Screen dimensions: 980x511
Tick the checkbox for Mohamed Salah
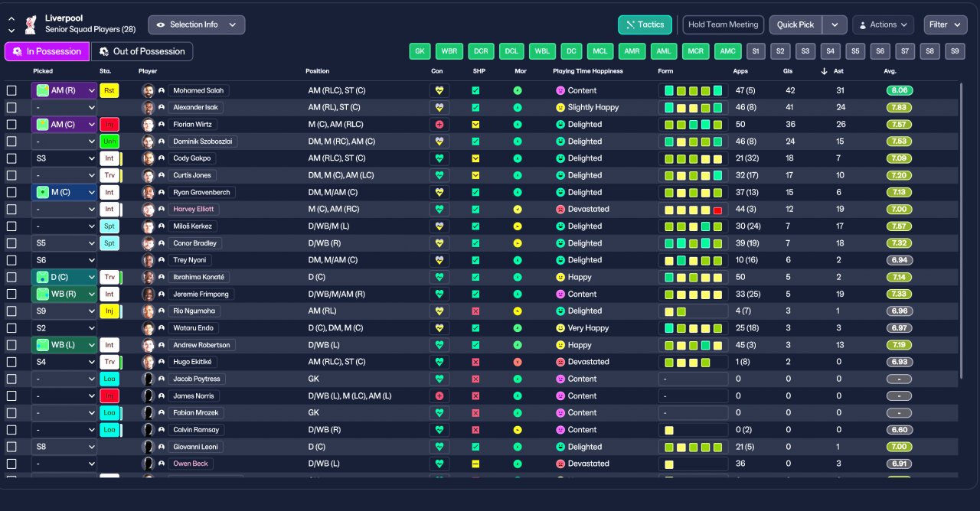11,90
